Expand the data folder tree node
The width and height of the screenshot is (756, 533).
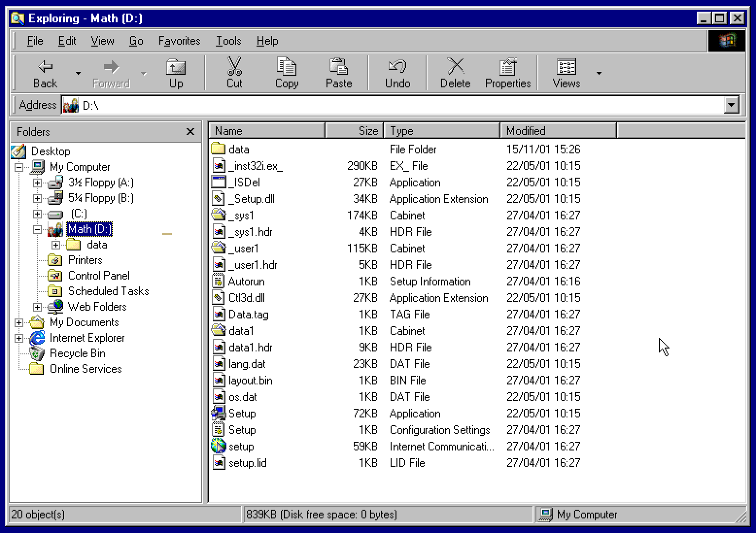coord(56,245)
